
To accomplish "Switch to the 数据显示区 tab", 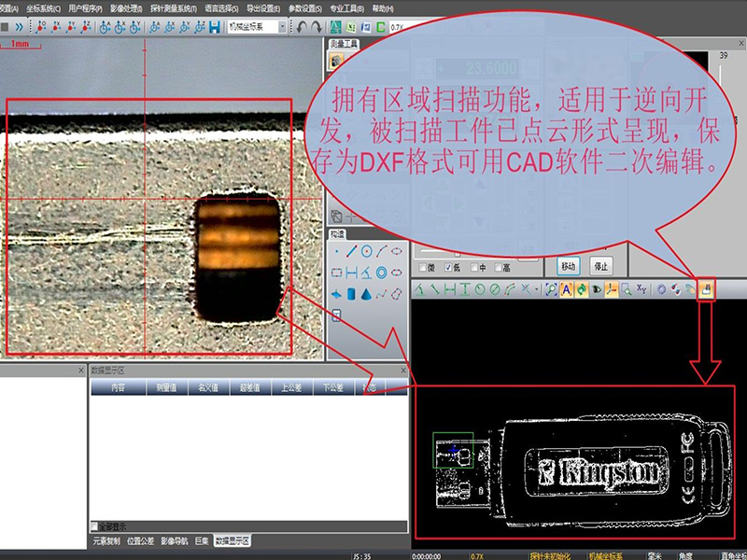I will [x=232, y=541].
